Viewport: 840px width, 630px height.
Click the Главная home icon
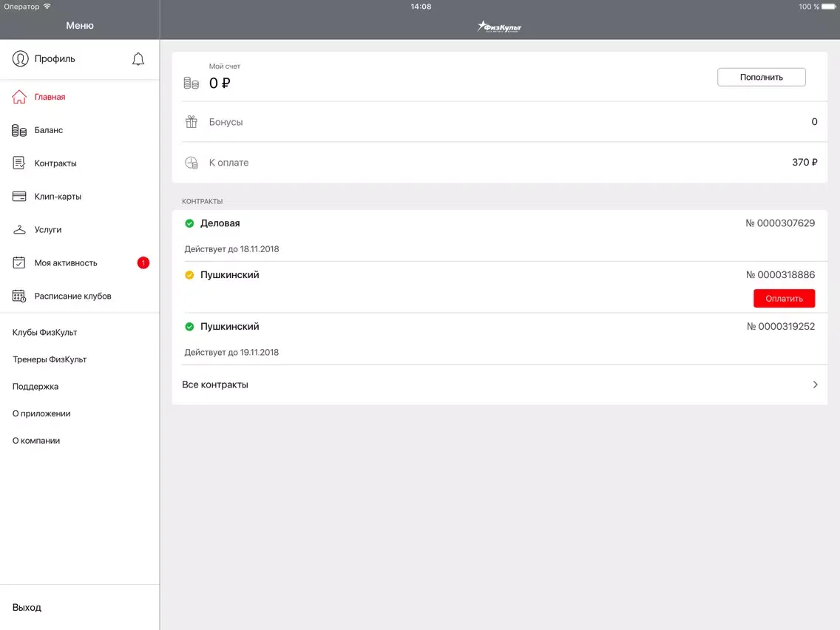tap(19, 97)
